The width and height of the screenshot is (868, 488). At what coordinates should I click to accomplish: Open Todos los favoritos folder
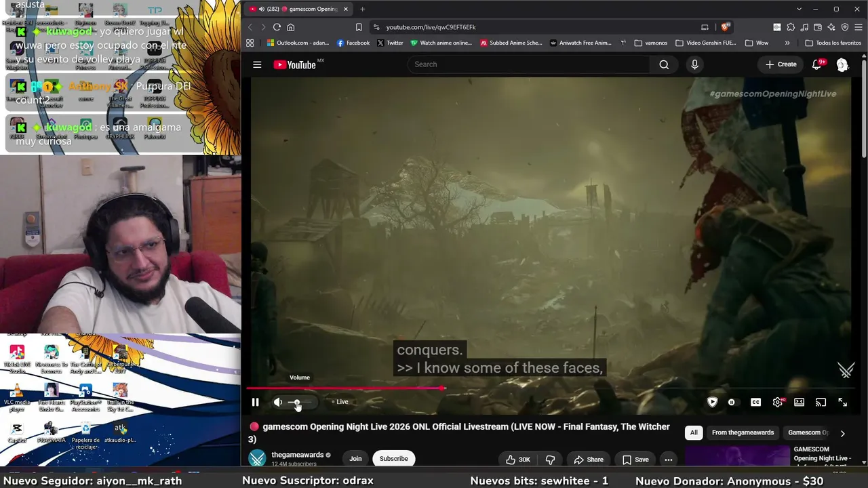833,43
